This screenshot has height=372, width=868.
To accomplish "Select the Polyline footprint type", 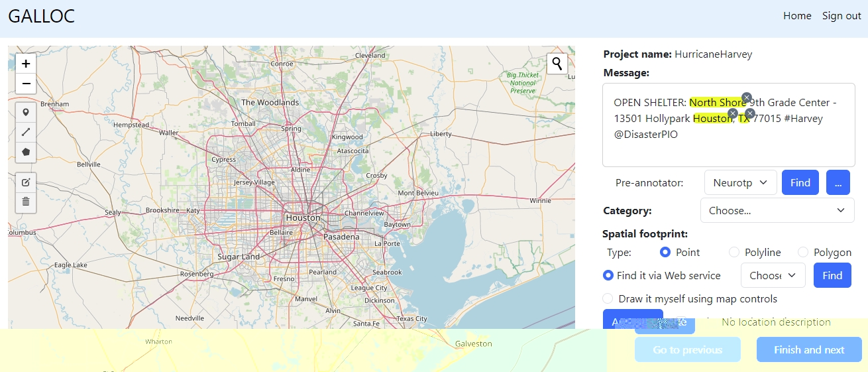I will tap(734, 253).
